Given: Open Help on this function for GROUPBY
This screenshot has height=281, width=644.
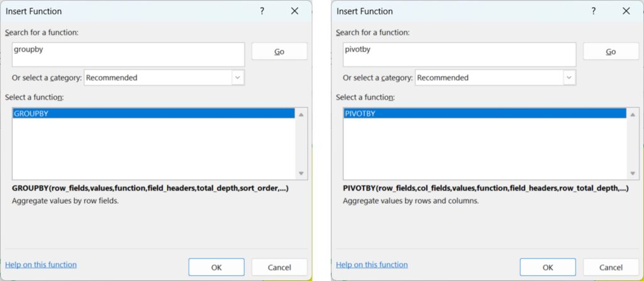Looking at the screenshot, I should [x=41, y=265].
